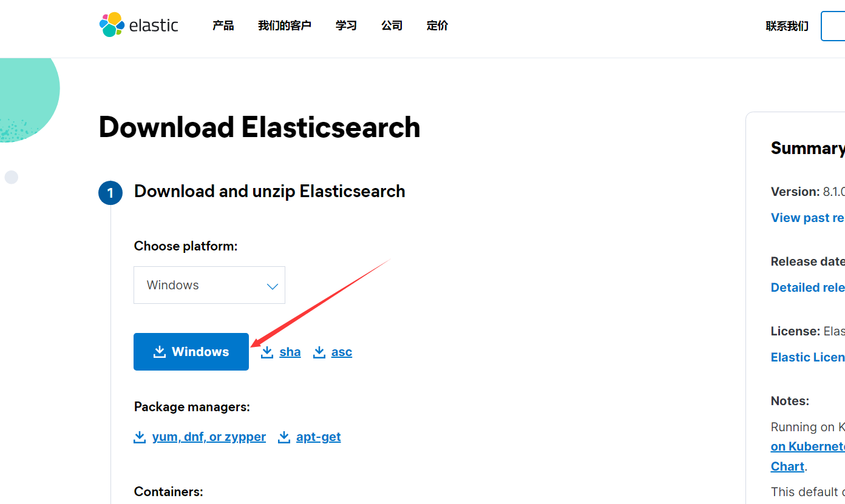This screenshot has width=845, height=504.
Task: Open View past releases link
Action: point(807,218)
